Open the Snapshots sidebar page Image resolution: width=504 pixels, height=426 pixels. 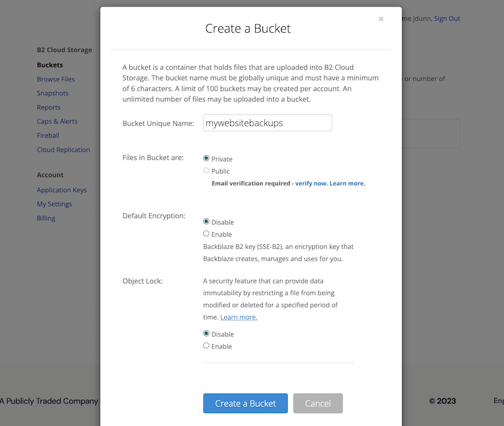52,93
